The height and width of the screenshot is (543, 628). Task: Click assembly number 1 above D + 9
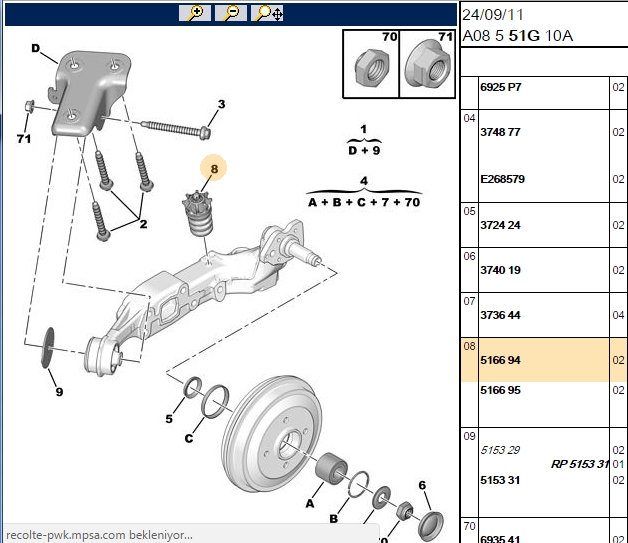[363, 129]
